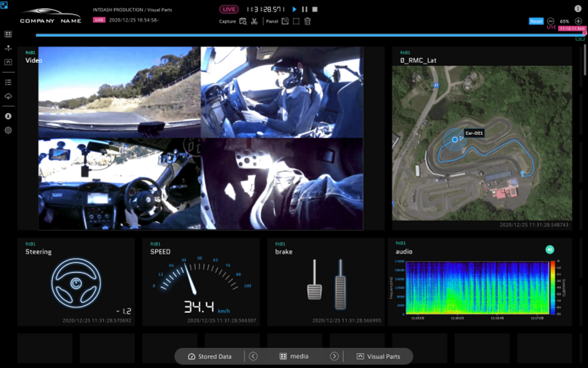The image size is (588, 368).
Task: Open the info icon at top right
Action: [x=578, y=9]
